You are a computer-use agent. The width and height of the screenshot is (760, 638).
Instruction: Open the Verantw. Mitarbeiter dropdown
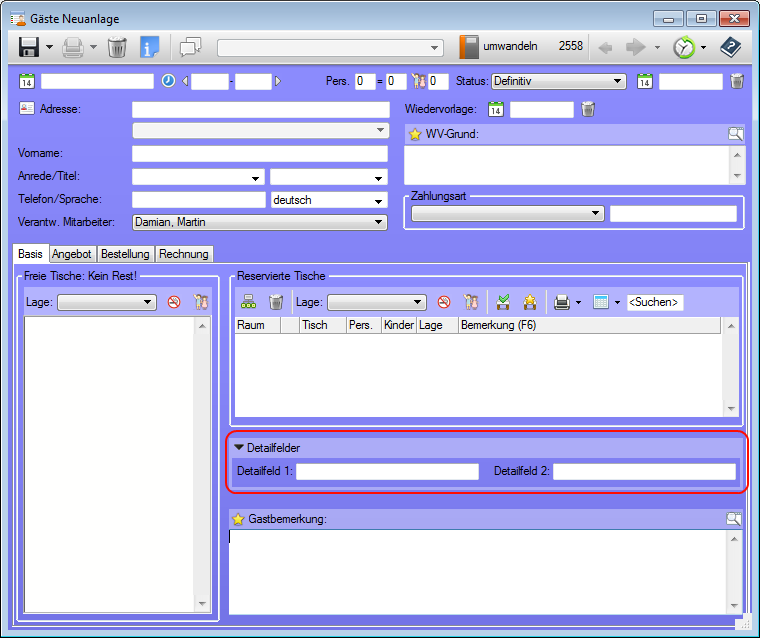[259, 222]
